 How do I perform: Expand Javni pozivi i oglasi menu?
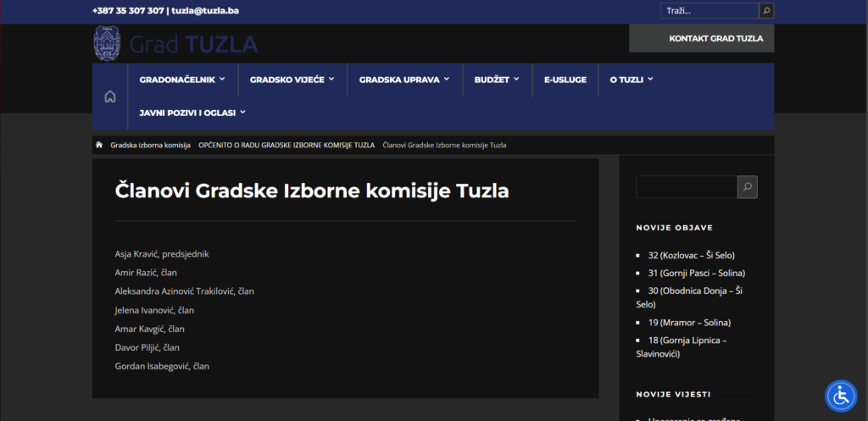point(192,112)
